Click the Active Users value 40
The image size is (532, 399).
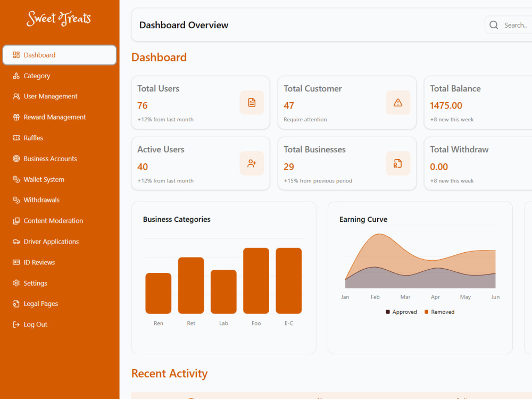click(143, 167)
